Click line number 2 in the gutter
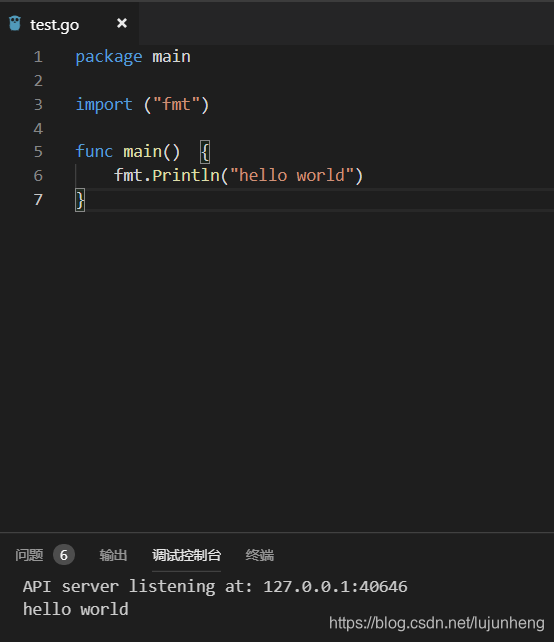Image resolution: width=554 pixels, height=642 pixels. (x=38, y=81)
